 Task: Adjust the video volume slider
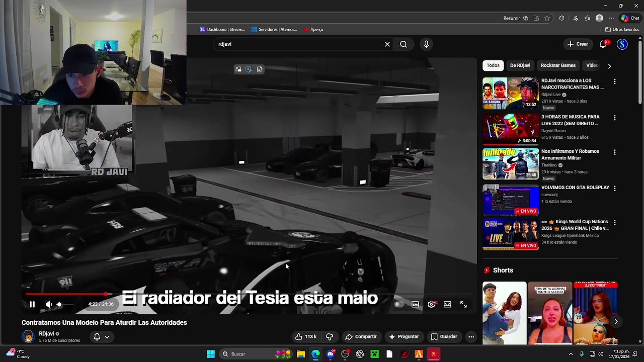pos(65,304)
